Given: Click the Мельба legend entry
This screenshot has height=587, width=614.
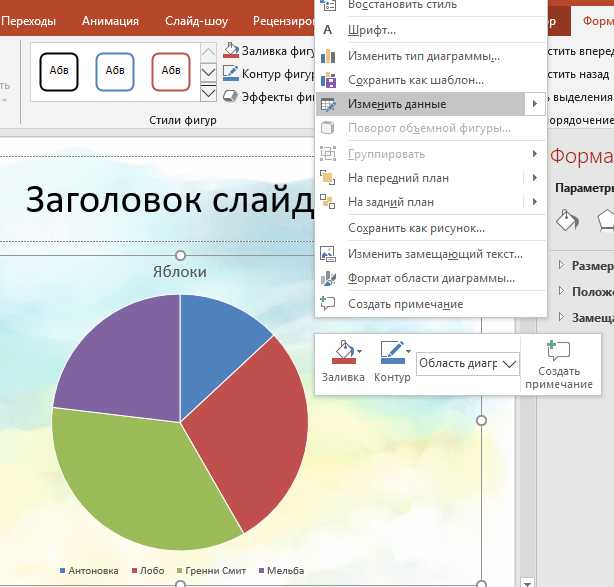Looking at the screenshot, I should coord(282,571).
